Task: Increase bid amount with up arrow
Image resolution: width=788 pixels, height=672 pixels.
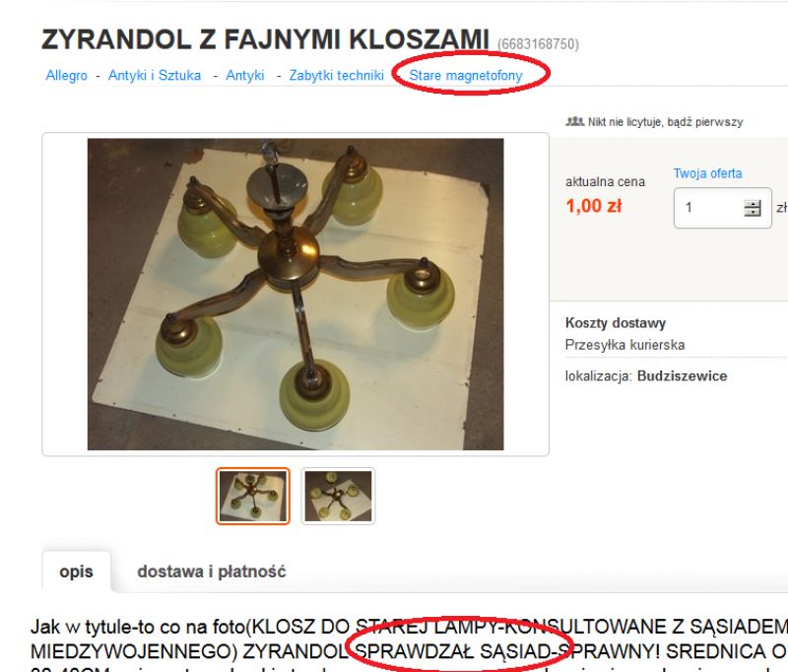Action: pos(753,204)
